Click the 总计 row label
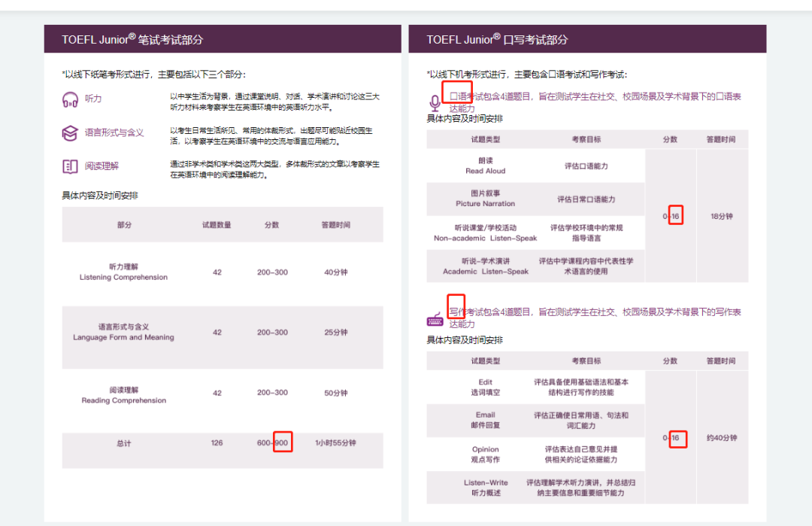The width and height of the screenshot is (812, 526). (x=124, y=443)
